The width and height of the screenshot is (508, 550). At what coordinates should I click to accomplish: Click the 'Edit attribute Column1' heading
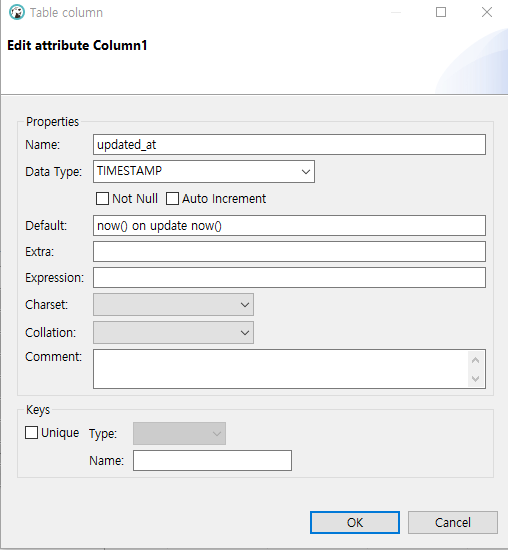point(77,46)
